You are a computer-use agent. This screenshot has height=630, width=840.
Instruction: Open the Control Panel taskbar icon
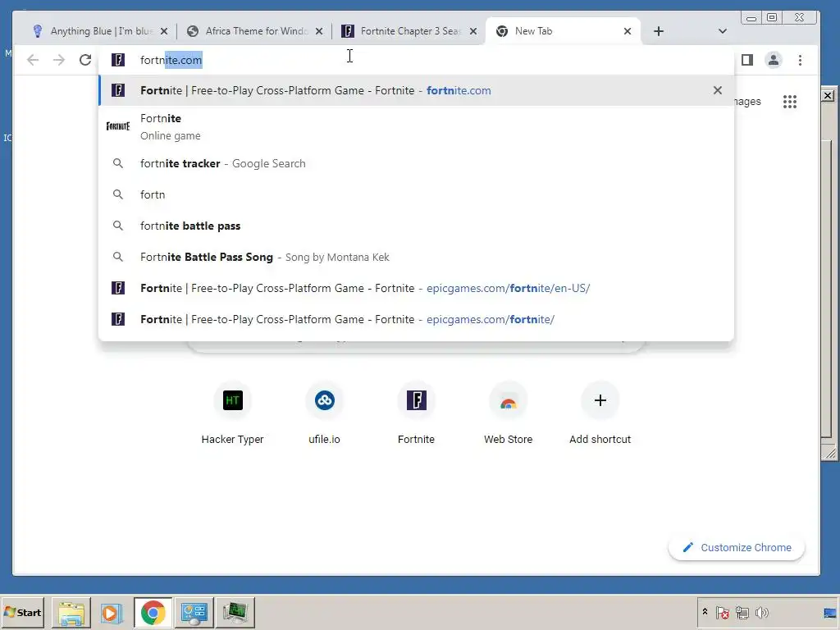coord(194,612)
